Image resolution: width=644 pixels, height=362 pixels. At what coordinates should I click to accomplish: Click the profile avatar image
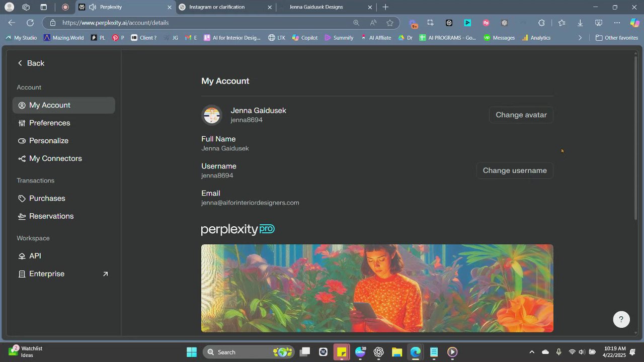pyautogui.click(x=212, y=115)
